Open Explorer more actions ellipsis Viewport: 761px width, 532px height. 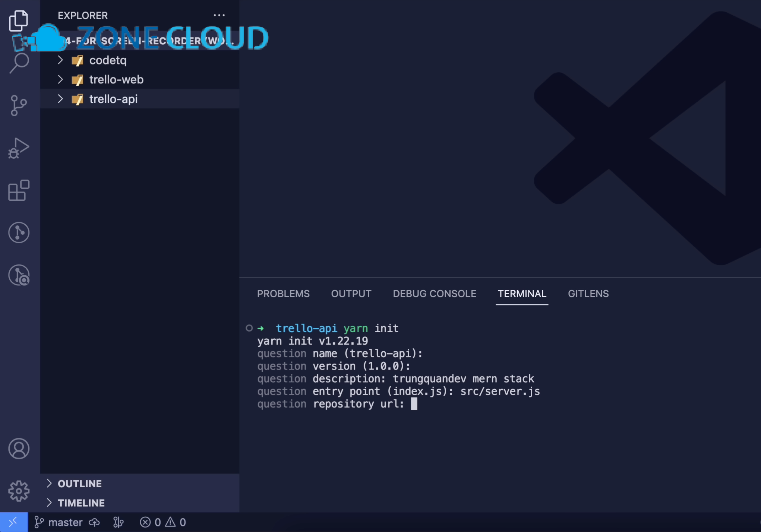[219, 15]
